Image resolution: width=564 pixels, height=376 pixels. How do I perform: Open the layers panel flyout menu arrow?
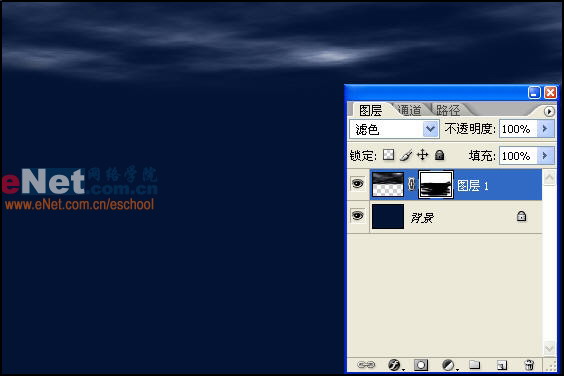click(549, 112)
